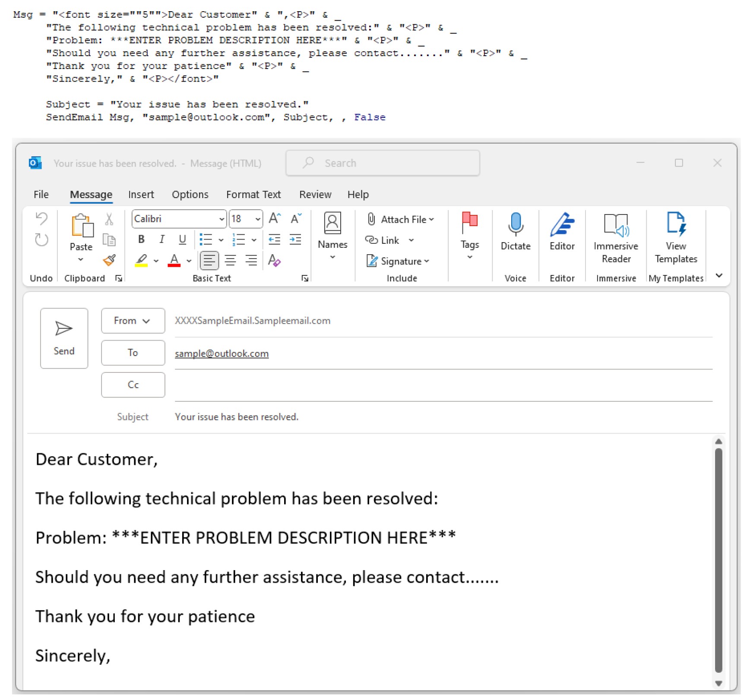Click the Clear Formatting icon
Viewport: 744px width, 700px height.
(274, 260)
